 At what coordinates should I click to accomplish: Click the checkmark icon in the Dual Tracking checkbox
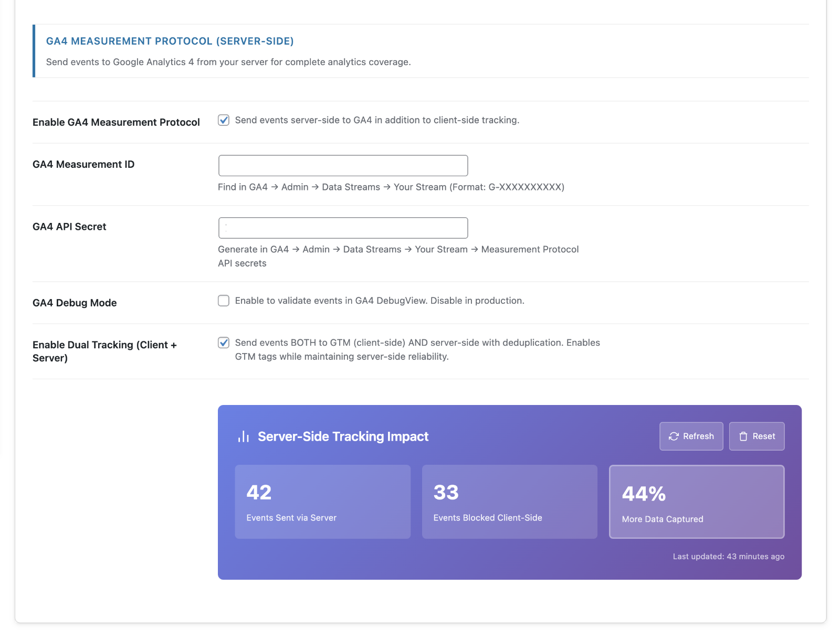(x=223, y=343)
